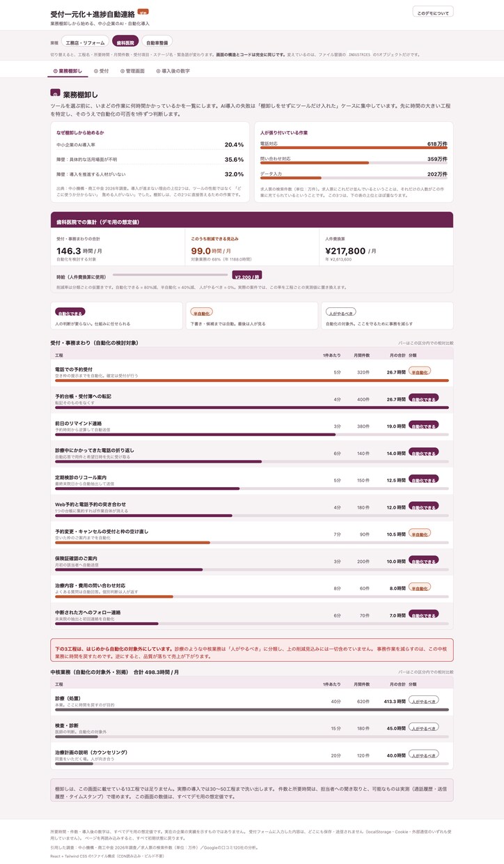Click the 半自動化 badge in the 治療内容・費用 row

(x=420, y=587)
